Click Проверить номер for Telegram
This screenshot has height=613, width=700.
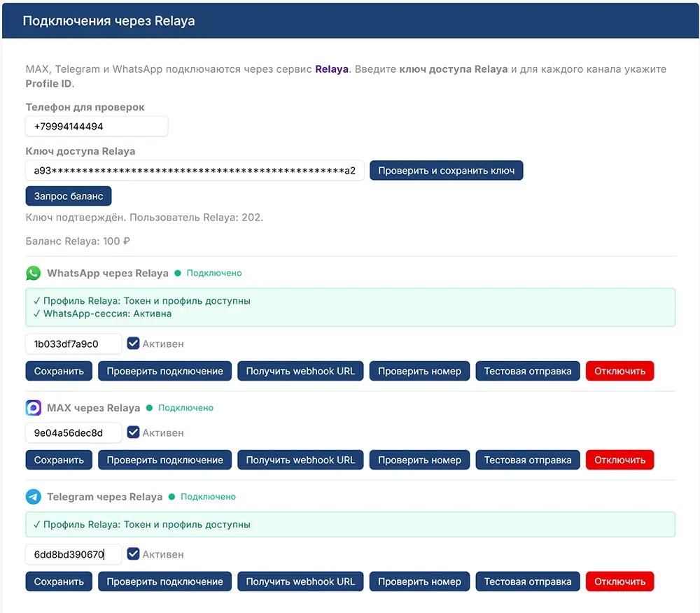coord(419,582)
